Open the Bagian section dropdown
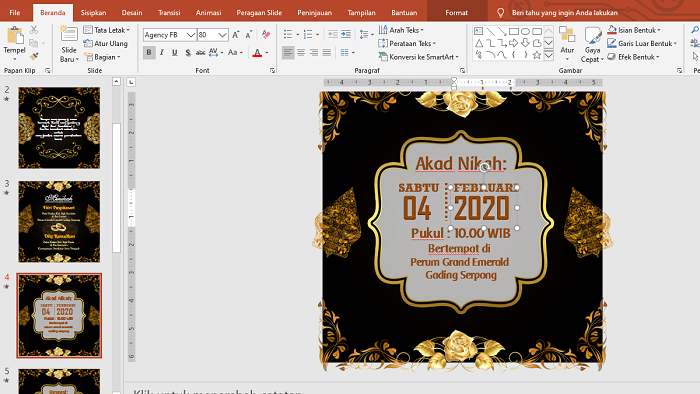Screen dimensions: 700x394 point(103,57)
